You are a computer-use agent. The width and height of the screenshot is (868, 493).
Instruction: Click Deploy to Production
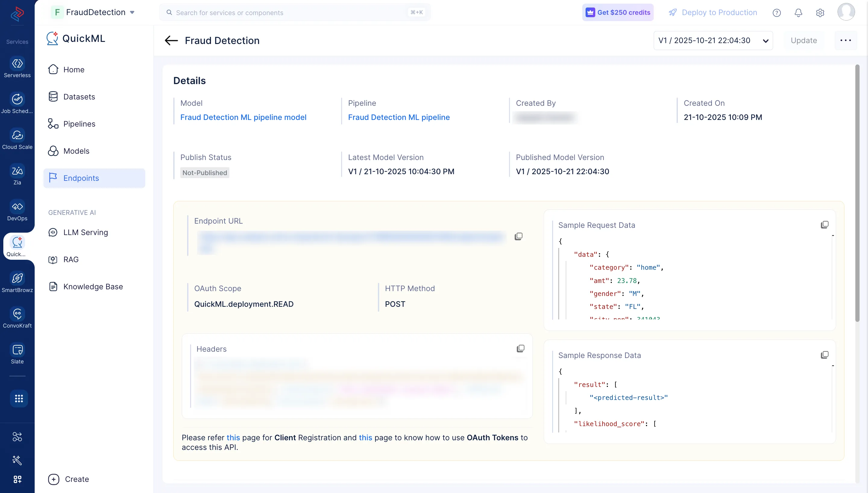tap(713, 13)
